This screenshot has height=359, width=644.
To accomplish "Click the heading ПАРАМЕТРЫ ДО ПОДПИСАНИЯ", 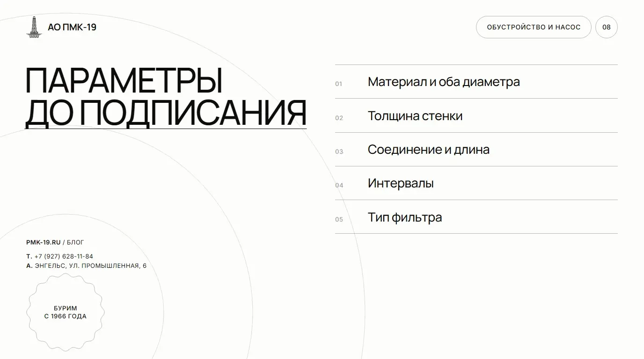I will click(166, 97).
